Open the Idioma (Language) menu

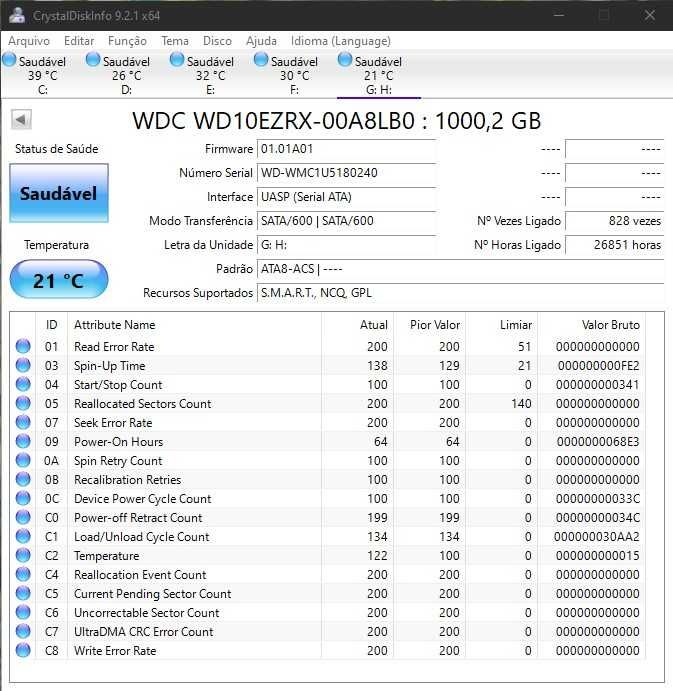click(x=341, y=41)
